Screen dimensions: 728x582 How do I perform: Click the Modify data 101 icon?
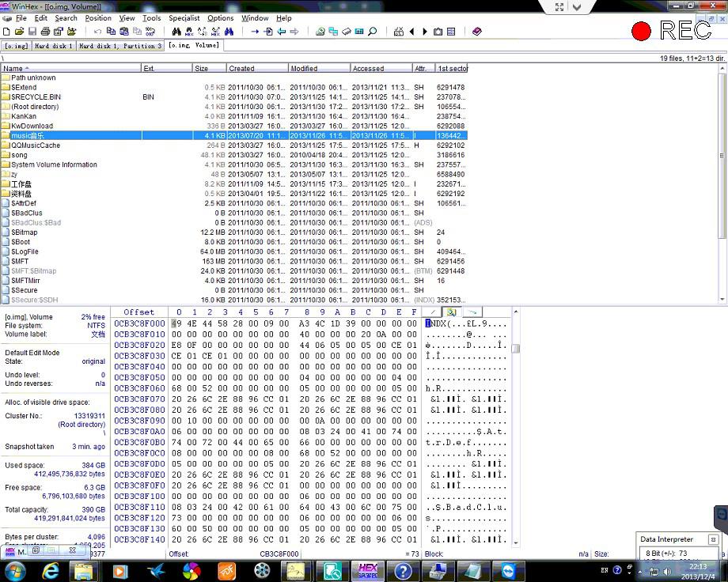click(x=150, y=32)
